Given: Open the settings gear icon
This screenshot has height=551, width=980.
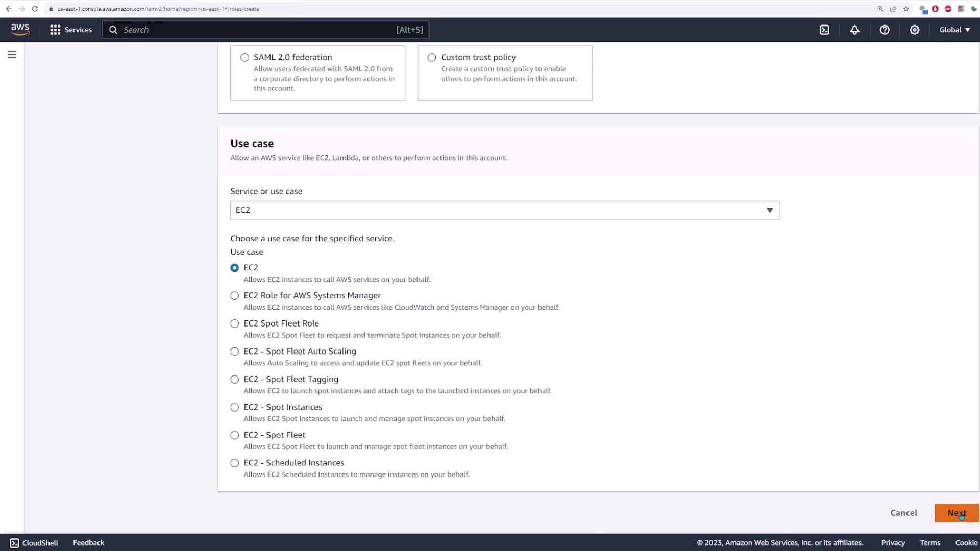Looking at the screenshot, I should 914,30.
